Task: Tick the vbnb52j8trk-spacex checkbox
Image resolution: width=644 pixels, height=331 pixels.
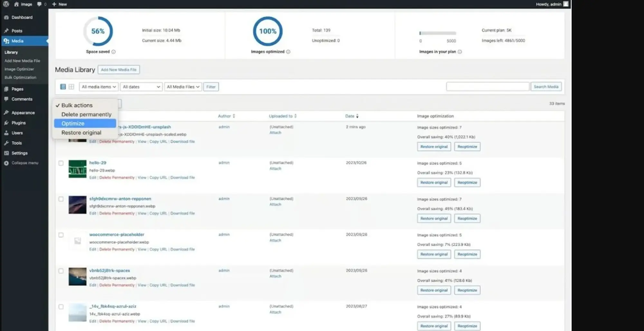Action: coord(61,271)
